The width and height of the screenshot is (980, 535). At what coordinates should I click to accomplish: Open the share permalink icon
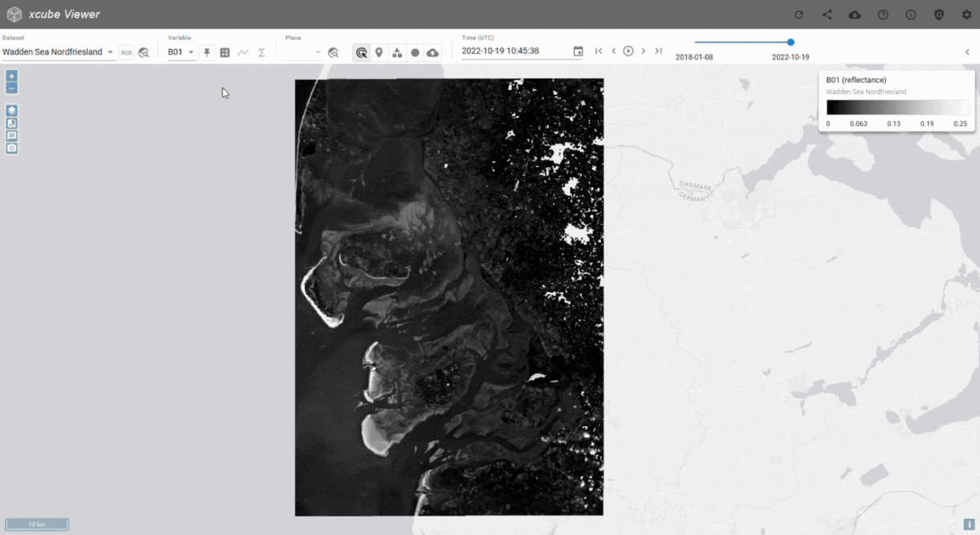827,14
